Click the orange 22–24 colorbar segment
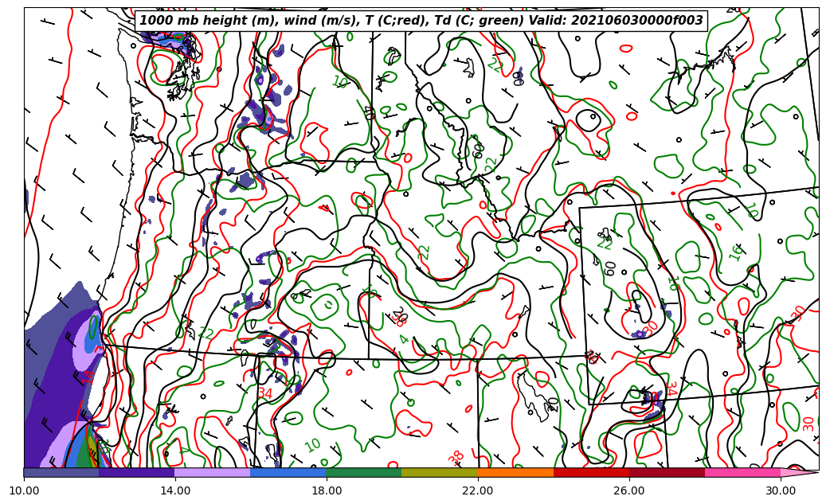This screenshot has height=504, width=826. [x=515, y=472]
